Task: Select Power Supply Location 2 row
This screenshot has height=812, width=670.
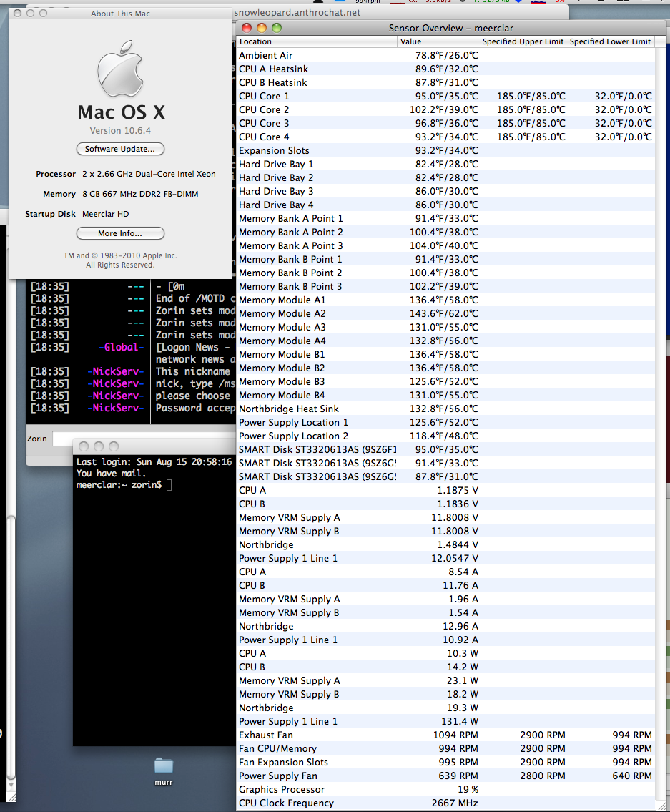Action: (x=445, y=436)
